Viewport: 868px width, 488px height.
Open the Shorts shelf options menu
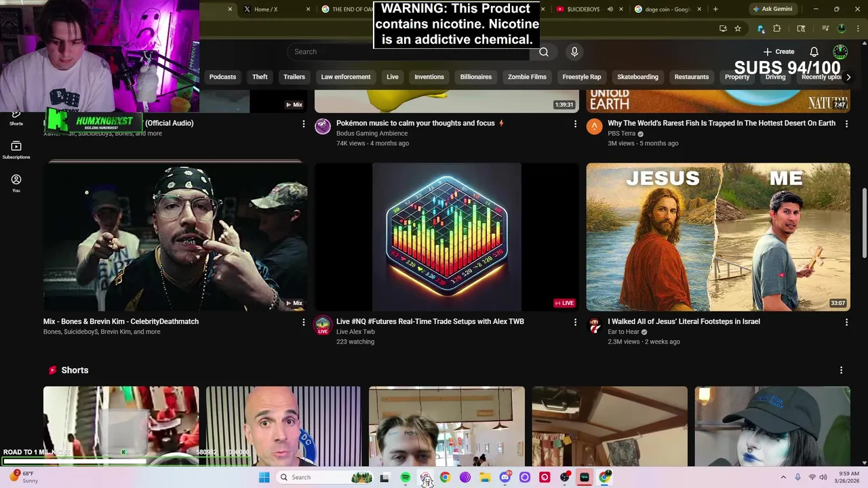841,370
